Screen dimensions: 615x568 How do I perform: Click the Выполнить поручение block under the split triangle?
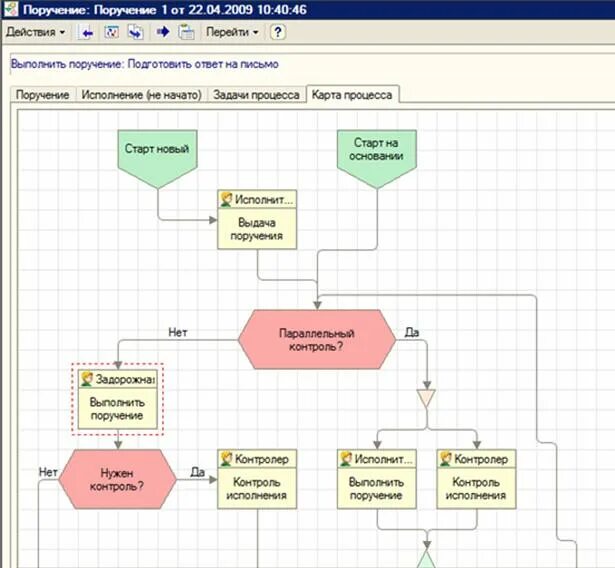(377, 479)
